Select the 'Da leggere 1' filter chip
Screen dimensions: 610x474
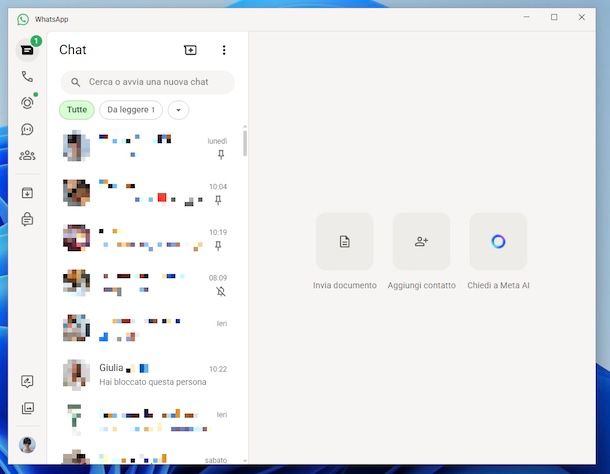[x=131, y=110]
